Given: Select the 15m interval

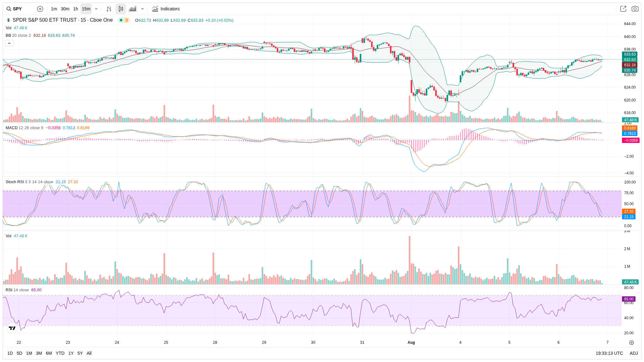Looking at the screenshot, I should point(86,9).
